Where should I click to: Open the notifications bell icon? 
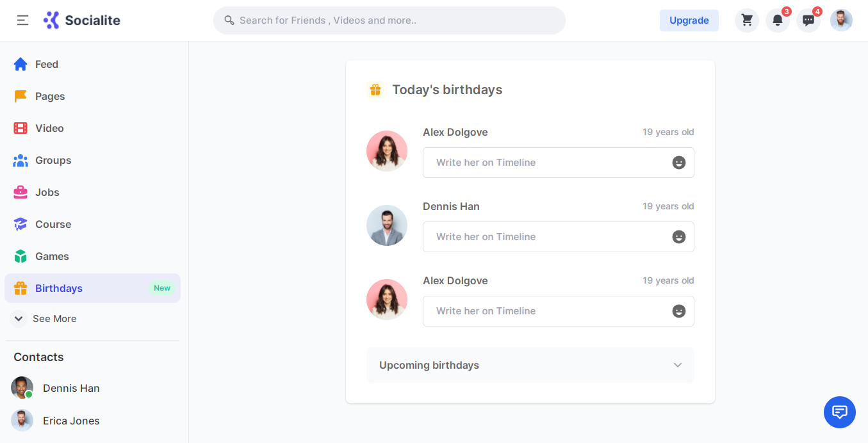(777, 20)
